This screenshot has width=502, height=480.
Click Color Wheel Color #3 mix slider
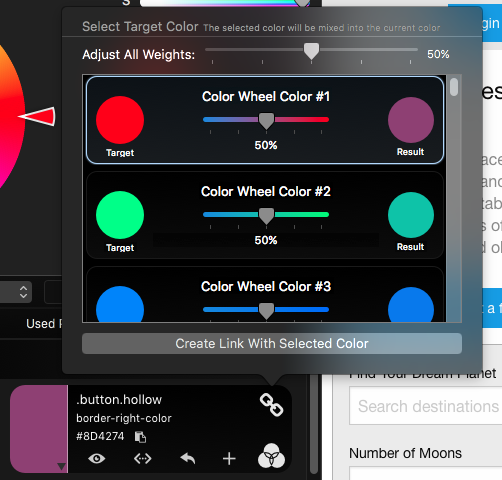pyautogui.click(x=266, y=310)
